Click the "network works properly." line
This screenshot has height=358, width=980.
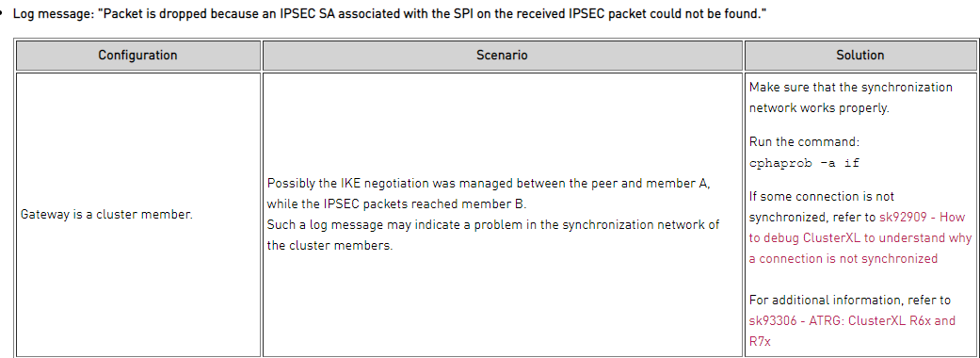click(819, 107)
